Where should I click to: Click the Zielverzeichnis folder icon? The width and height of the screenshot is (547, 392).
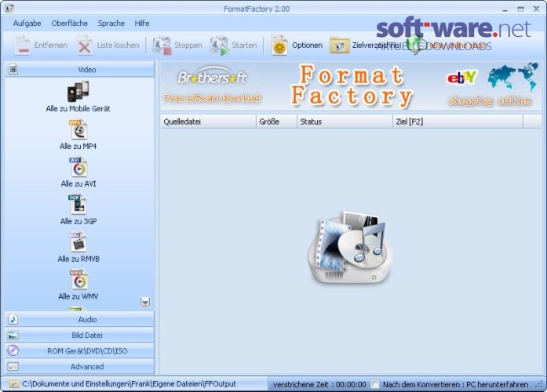[340, 45]
